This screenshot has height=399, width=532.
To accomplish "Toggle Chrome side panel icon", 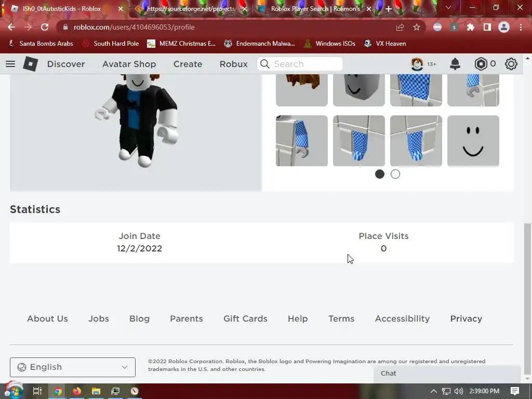I will click(x=487, y=27).
